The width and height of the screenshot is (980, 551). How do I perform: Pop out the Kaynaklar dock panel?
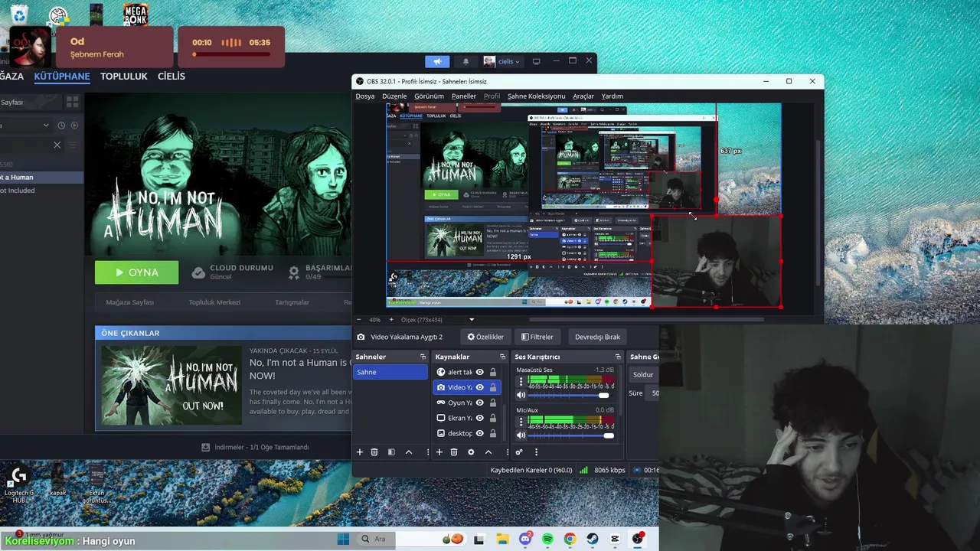coord(502,357)
